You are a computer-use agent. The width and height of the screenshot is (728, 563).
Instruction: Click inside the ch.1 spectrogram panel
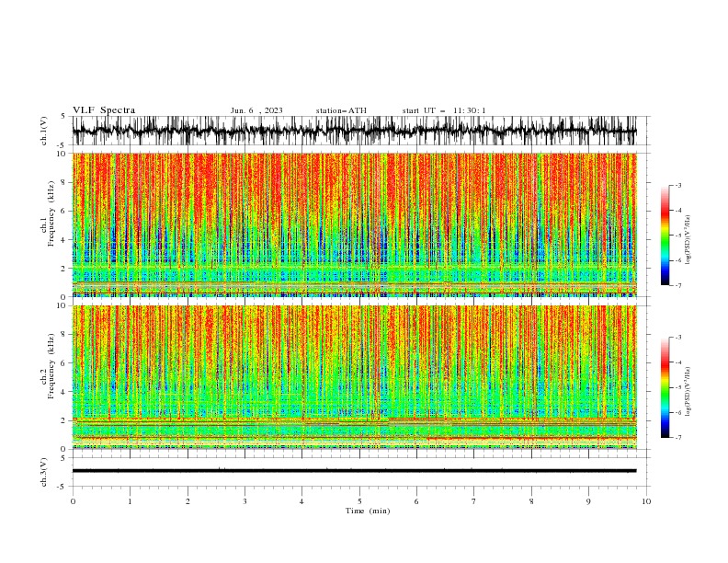[354, 224]
